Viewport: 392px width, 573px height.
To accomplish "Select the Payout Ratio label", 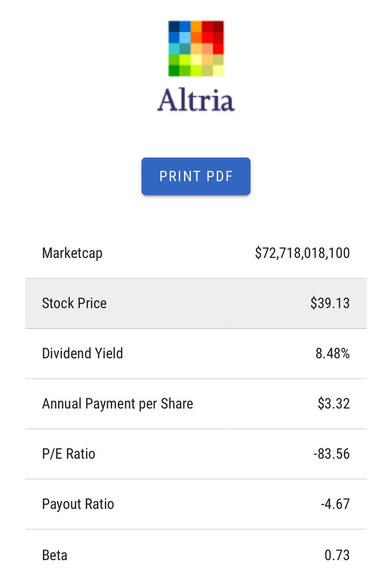I will (x=78, y=504).
